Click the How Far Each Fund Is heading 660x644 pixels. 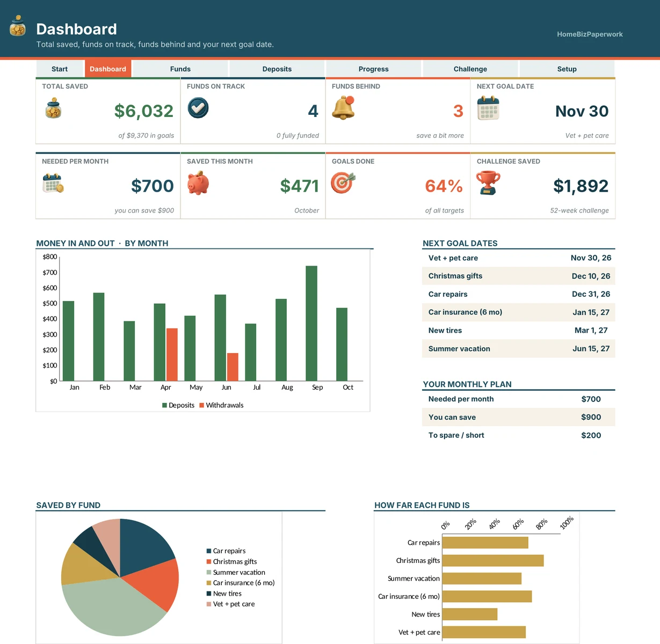[x=422, y=505]
